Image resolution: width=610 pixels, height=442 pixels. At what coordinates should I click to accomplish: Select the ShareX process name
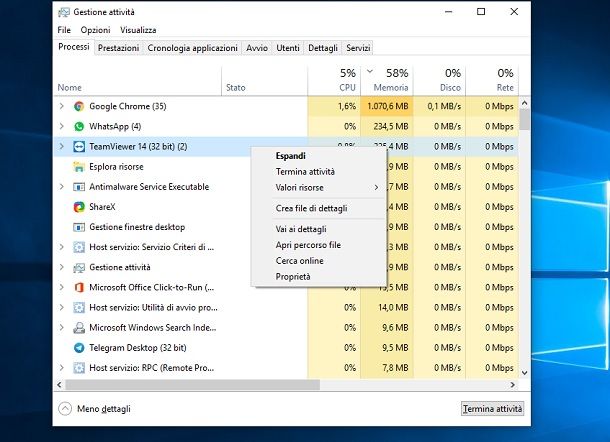tap(102, 207)
